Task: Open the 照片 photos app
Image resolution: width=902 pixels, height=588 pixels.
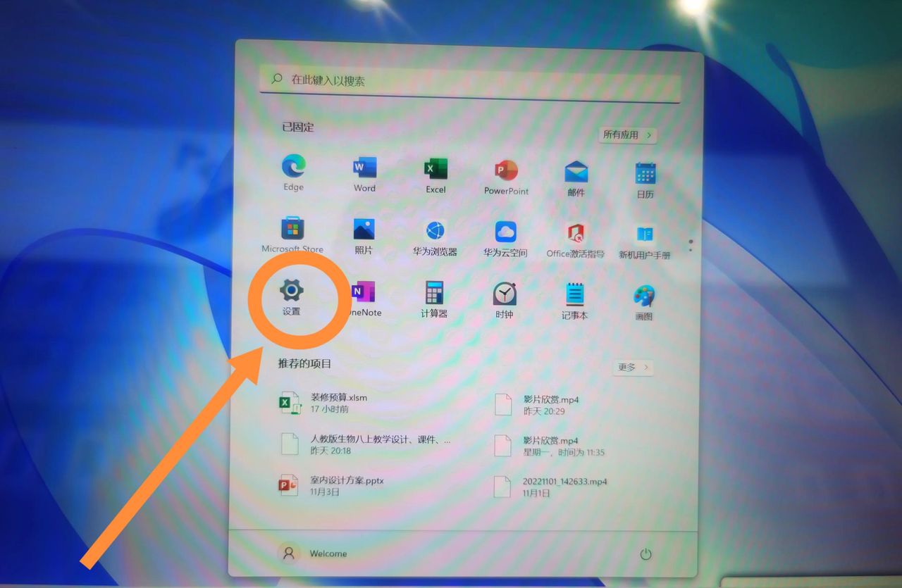Action: (364, 236)
